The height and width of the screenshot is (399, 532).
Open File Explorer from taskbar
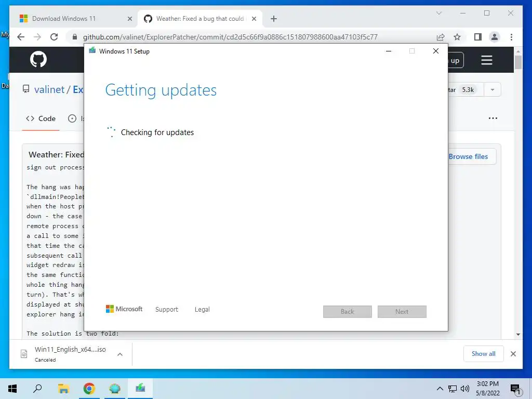coord(63,389)
